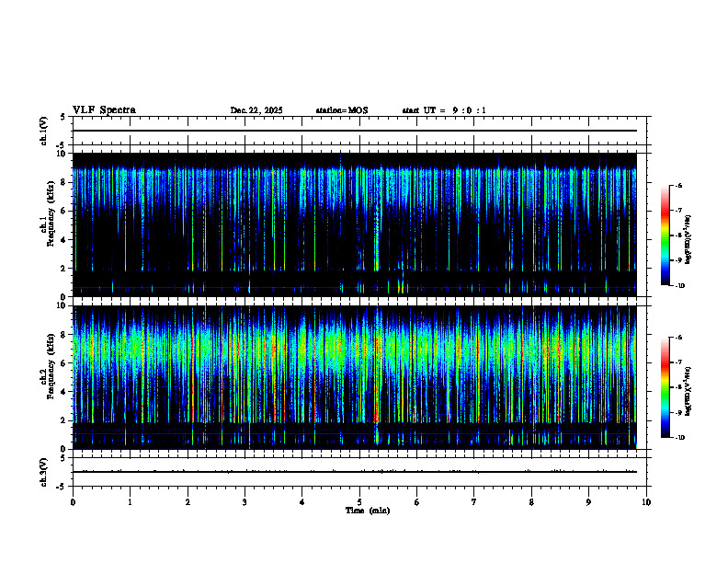
Task: Click the 'ch.1(V)' axis label at top
Action: 43,131
